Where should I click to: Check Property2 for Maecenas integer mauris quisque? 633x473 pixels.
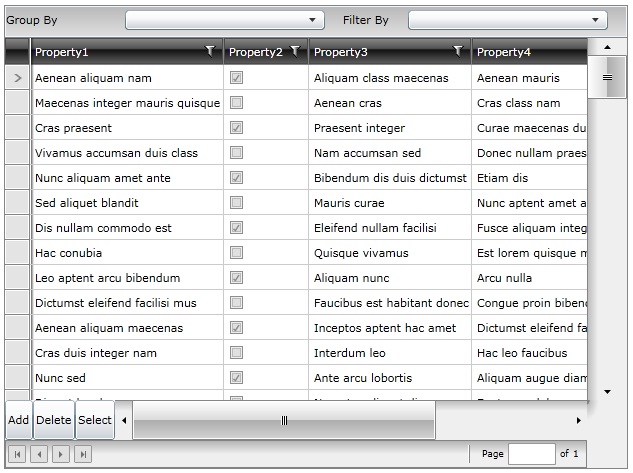coord(236,103)
